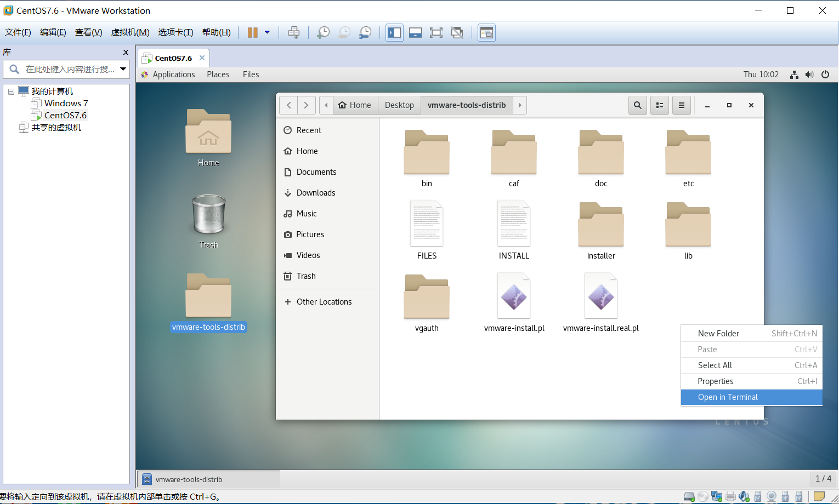Open the power options dropdown arrow beside pause
Image resolution: width=839 pixels, height=504 pixels.
267,32
